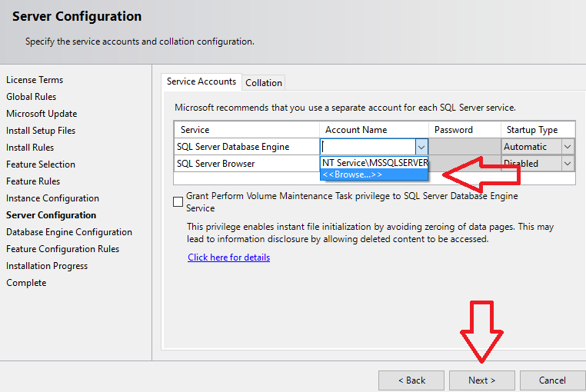Click the Startup Type column header
Screen dimensions: 586x392
click(538, 130)
